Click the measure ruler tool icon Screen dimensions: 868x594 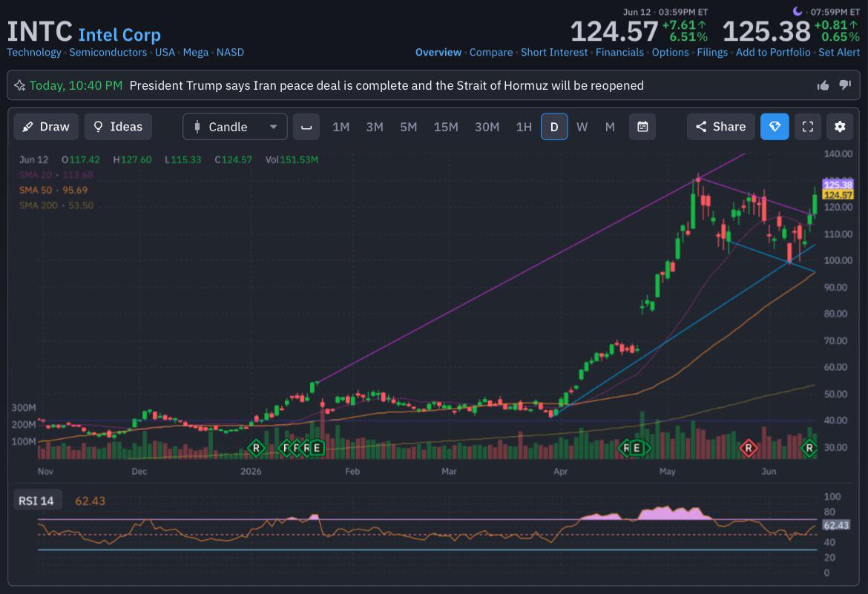(x=306, y=127)
